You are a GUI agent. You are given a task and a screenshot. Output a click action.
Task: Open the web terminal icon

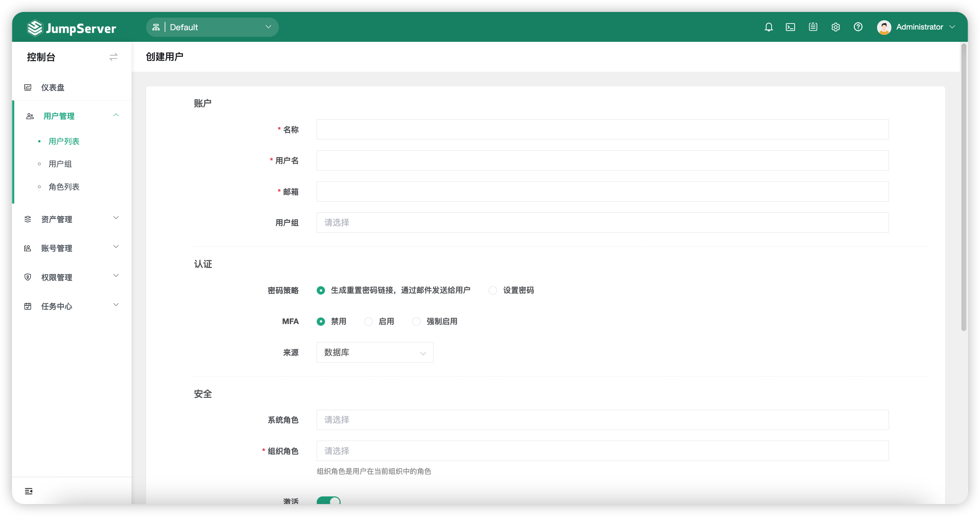[790, 27]
